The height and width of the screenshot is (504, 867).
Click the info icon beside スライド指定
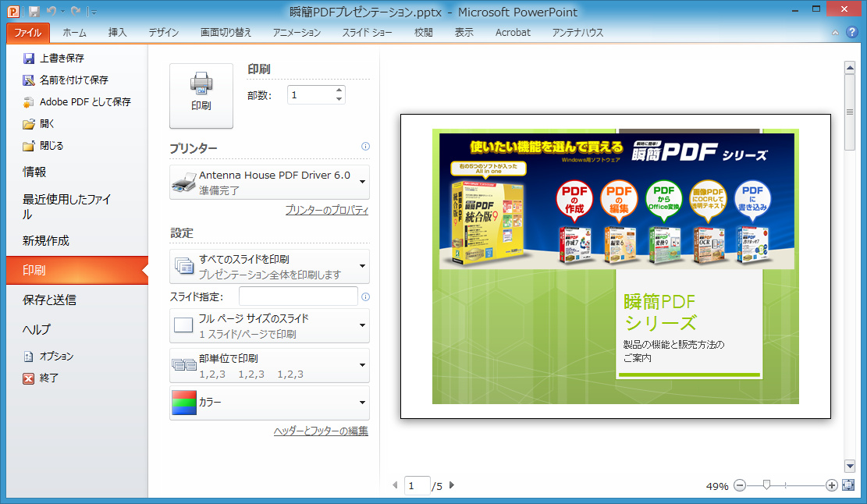pyautogui.click(x=364, y=296)
